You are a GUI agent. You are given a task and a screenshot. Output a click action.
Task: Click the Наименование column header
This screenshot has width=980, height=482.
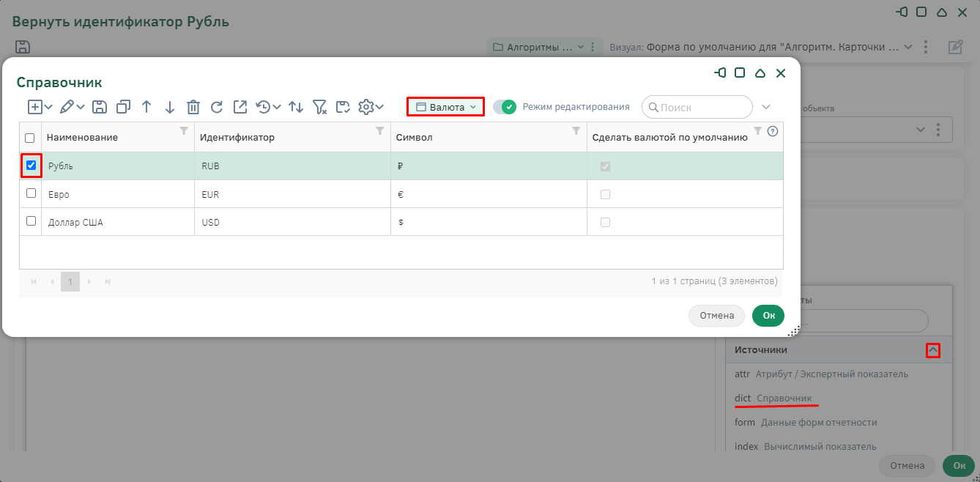(82, 138)
